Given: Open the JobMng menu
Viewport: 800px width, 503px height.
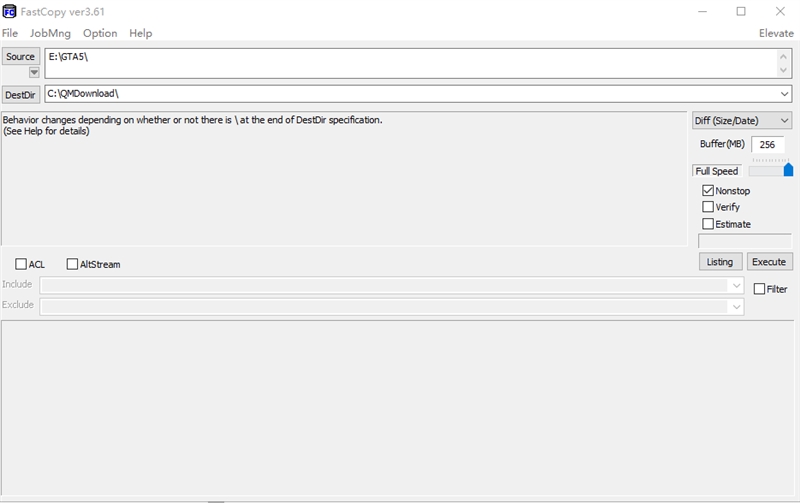Looking at the screenshot, I should (x=50, y=33).
